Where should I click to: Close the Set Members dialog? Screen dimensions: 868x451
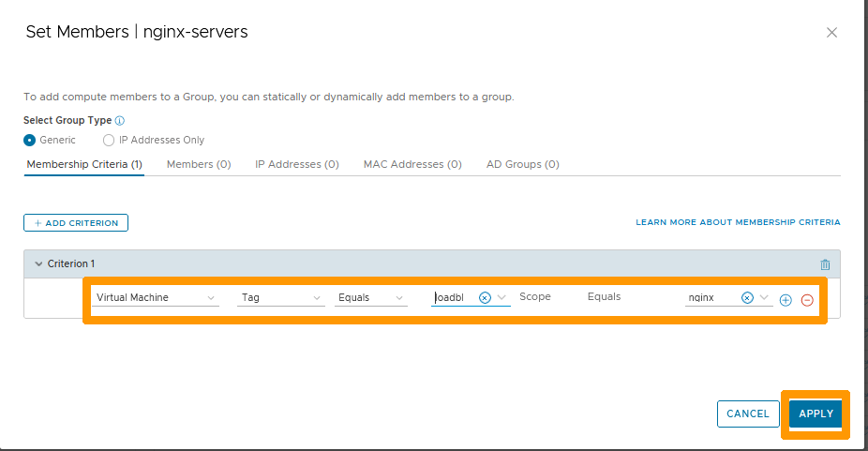coord(831,33)
